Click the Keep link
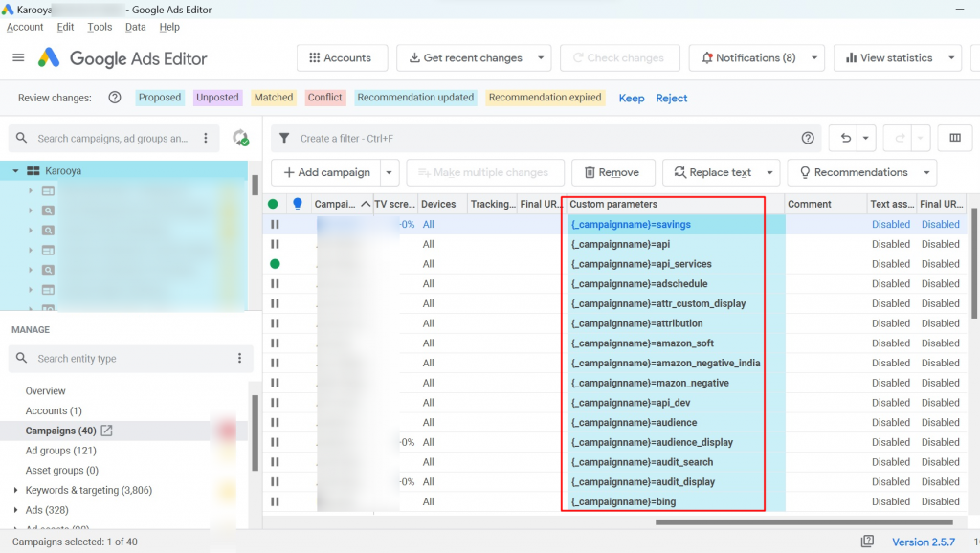Screen dimensions: 980x553 coord(632,99)
